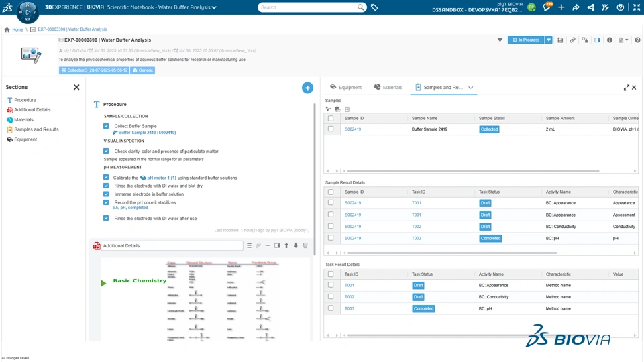Switch to the Materials tab
Image resolution: width=644 pixels, height=362 pixels.
coord(388,87)
